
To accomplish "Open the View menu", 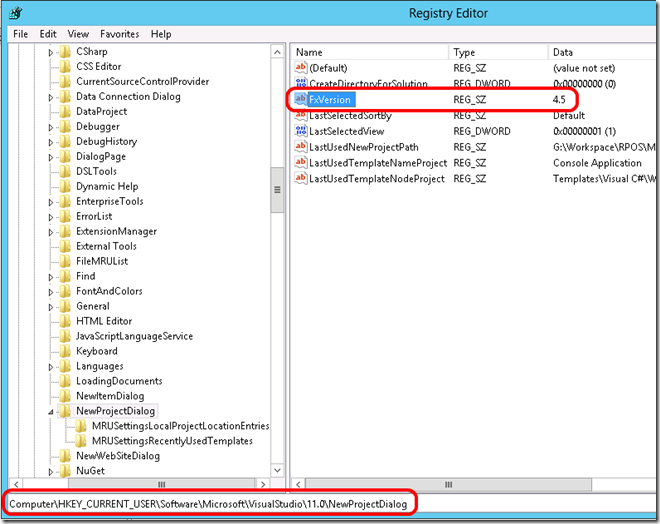I will tap(78, 34).
